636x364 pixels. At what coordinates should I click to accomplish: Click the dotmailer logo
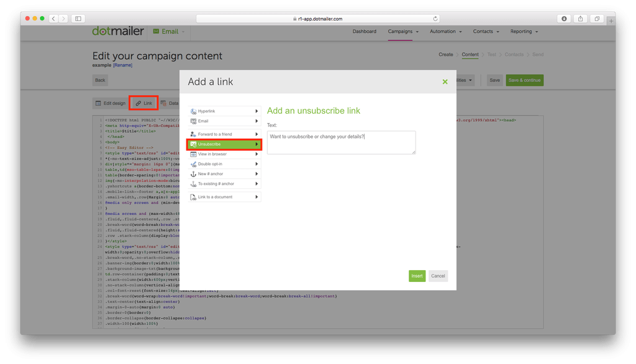(x=118, y=31)
